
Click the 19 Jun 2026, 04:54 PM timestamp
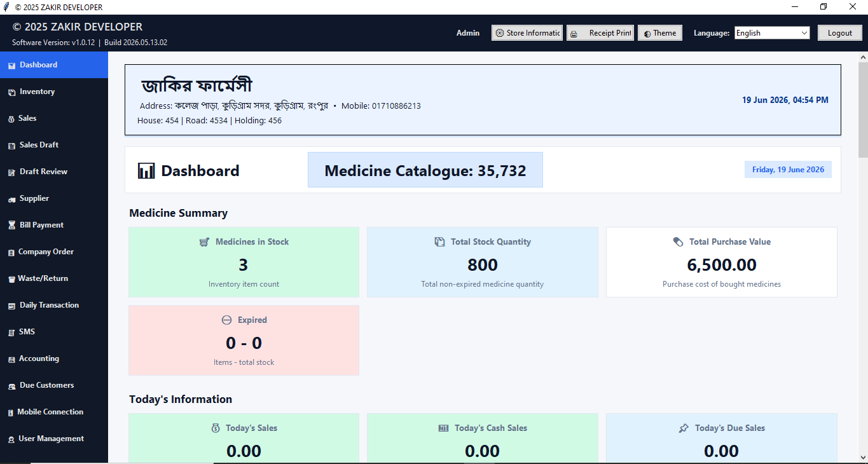pyautogui.click(x=785, y=100)
